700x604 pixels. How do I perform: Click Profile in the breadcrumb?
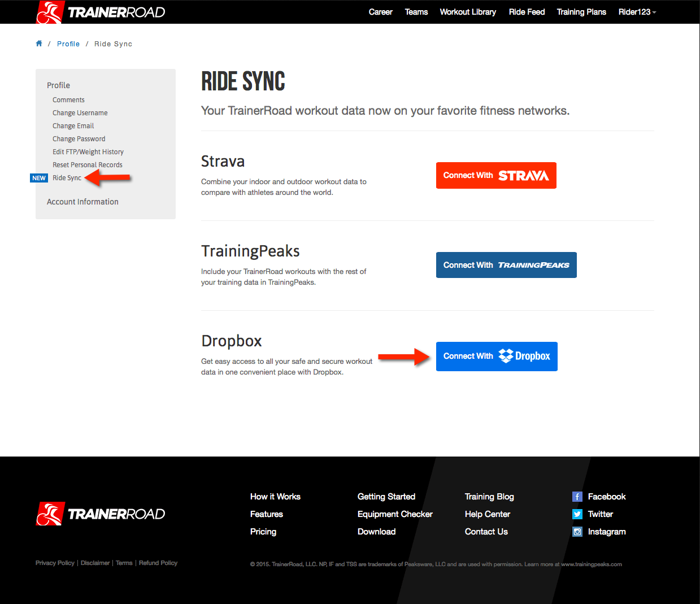coord(68,44)
